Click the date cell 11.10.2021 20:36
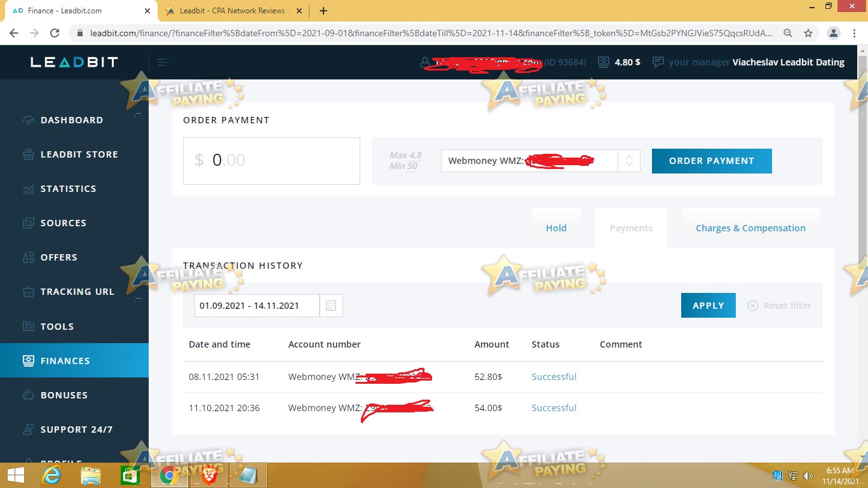 [x=224, y=408]
